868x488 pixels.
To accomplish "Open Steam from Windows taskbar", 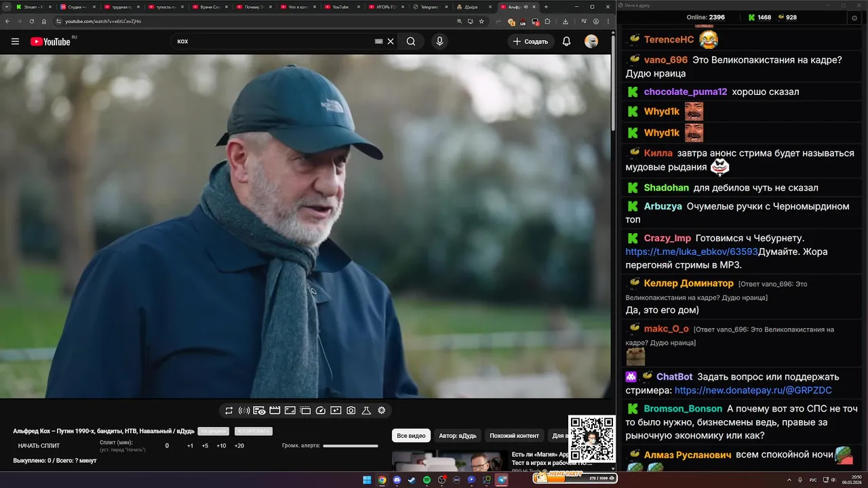I will 412,480.
